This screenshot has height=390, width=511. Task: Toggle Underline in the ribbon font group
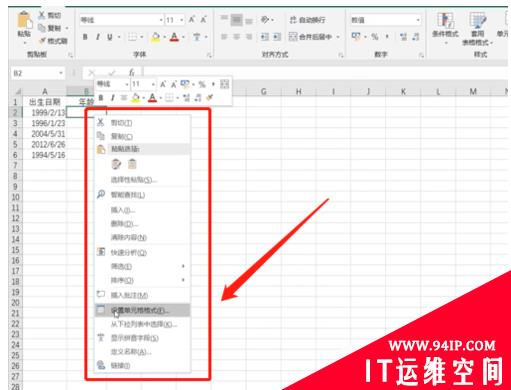110,37
